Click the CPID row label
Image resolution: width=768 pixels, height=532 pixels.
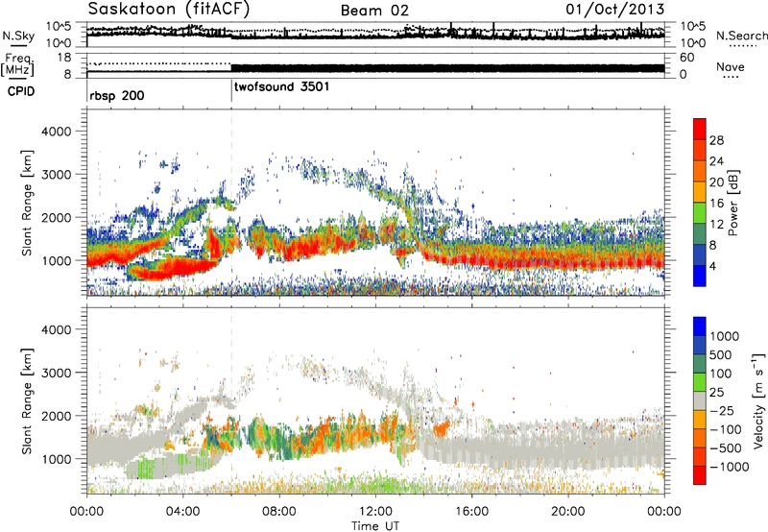tap(21, 91)
